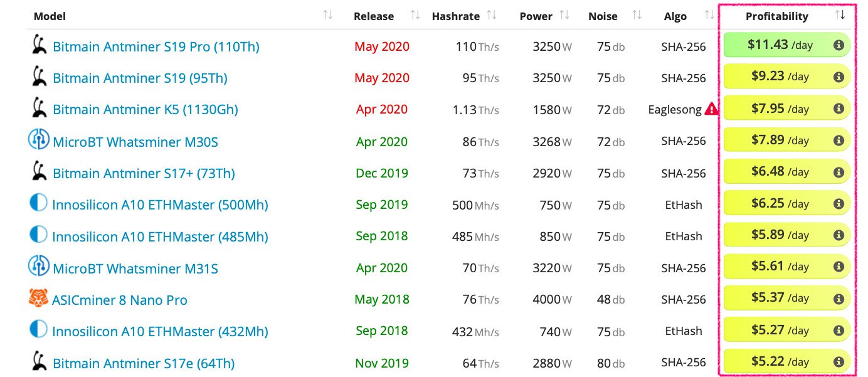The height and width of the screenshot is (377, 868).
Task: Click the Hashrate column header text
Action: coord(456,16)
